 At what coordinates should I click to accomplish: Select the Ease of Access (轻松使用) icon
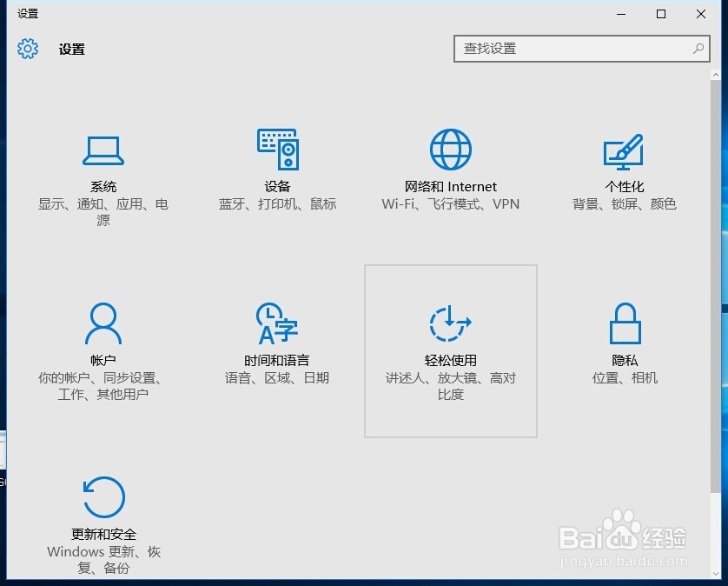450,323
